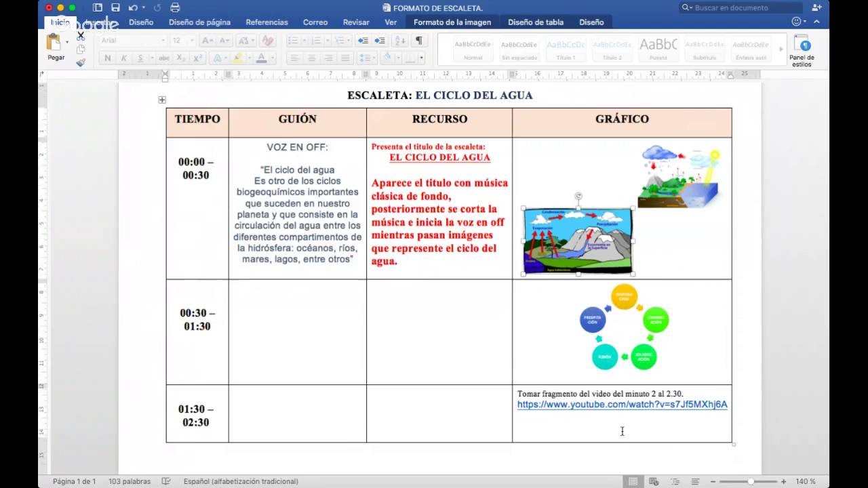Expand styles gallery arrow
The image size is (868, 488).
(x=781, y=49)
